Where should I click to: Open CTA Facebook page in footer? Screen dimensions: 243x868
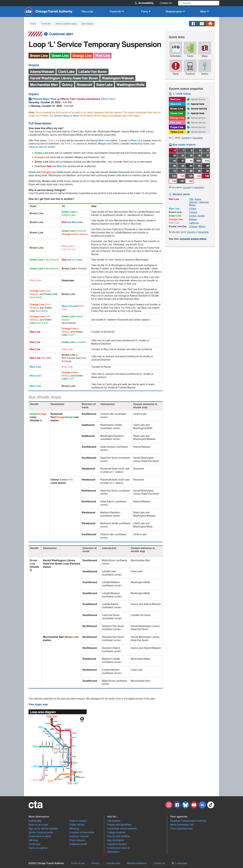point(177,805)
